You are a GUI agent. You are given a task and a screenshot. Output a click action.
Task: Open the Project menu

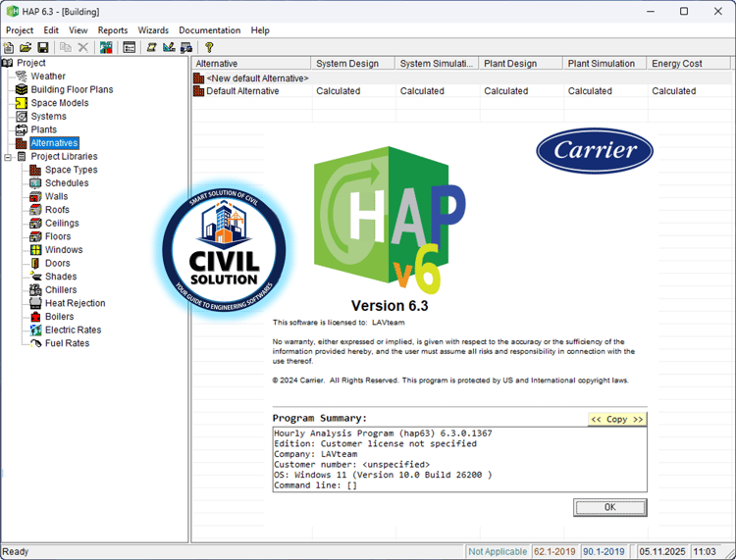tap(20, 30)
